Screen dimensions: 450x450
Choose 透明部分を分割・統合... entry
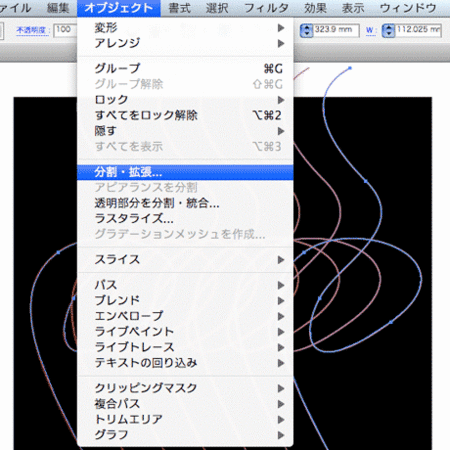coord(185,203)
